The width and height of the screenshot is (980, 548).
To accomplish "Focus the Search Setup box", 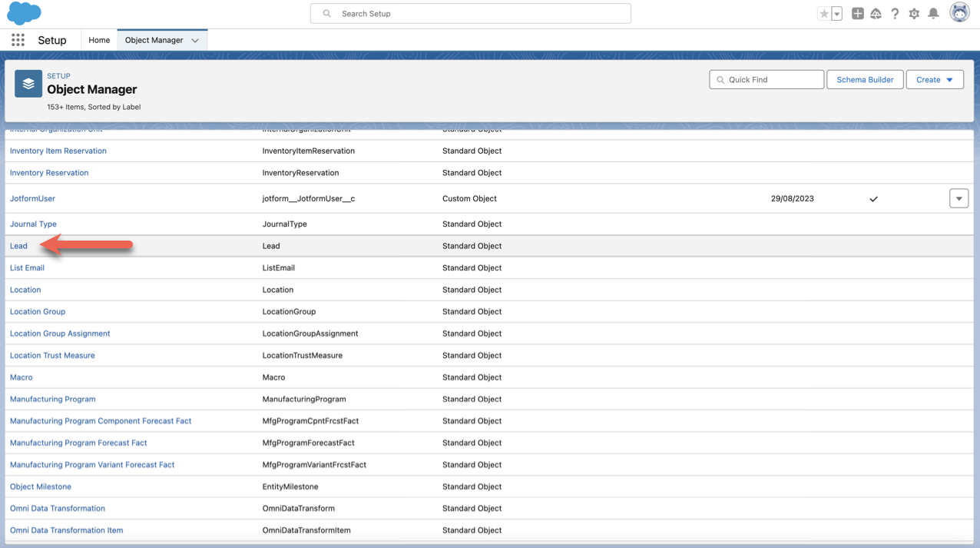I will (470, 14).
